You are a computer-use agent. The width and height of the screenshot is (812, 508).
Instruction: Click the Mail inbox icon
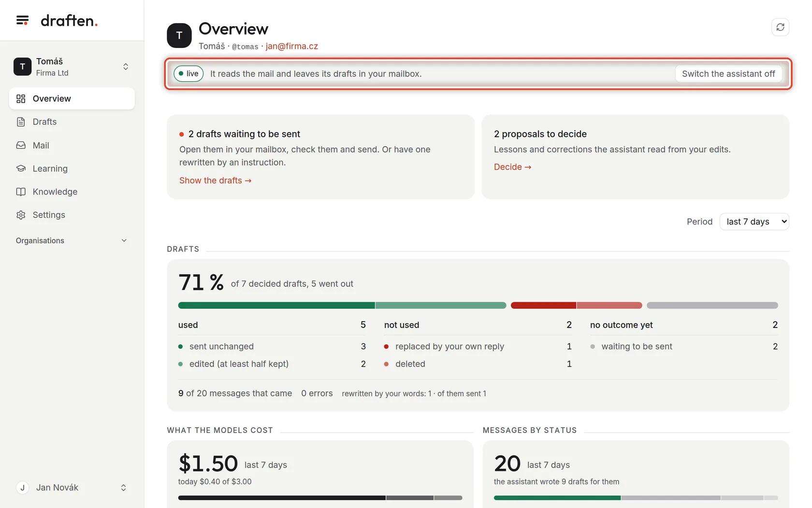coord(21,145)
